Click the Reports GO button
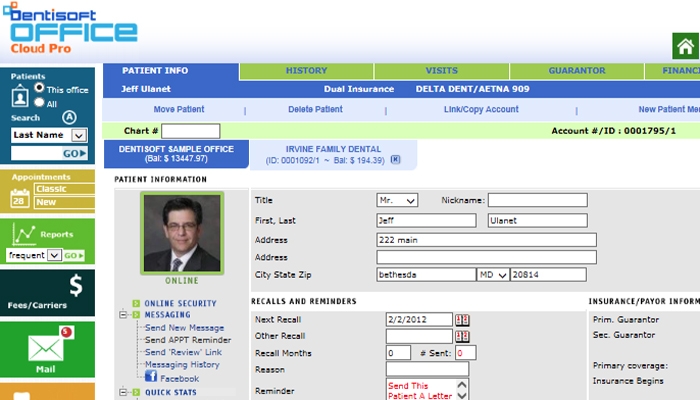Viewport: 700px width, 400px height. [x=74, y=255]
